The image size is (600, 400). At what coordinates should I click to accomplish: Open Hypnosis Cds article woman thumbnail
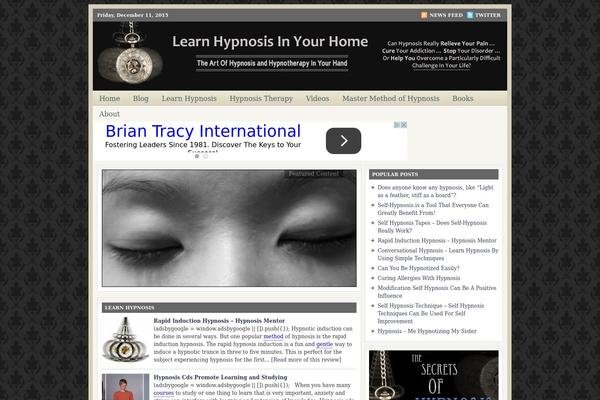click(x=126, y=387)
